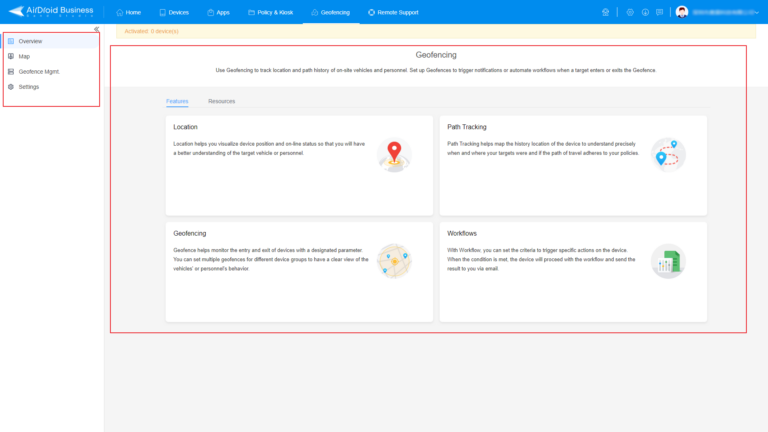The image size is (768, 432).
Task: Switch to the Resources tab
Action: (221, 102)
